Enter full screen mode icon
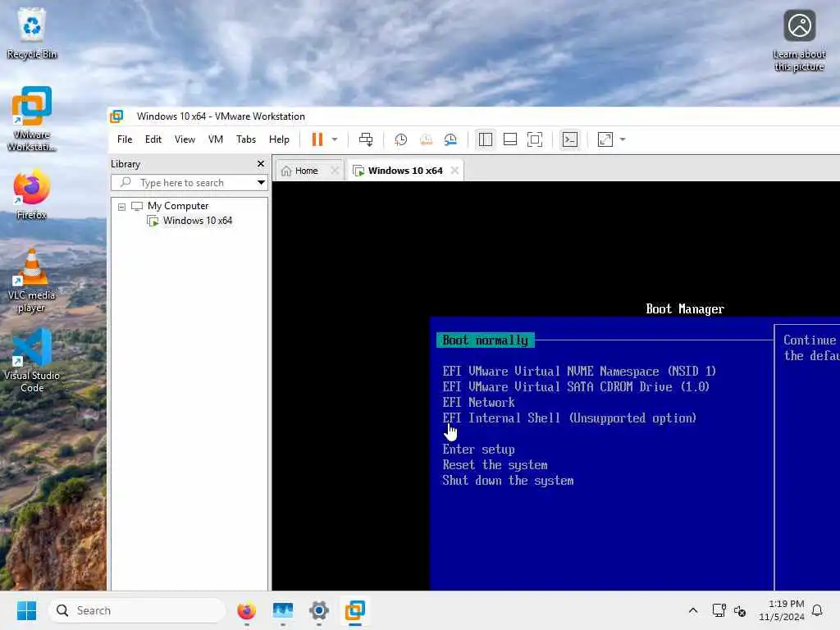The width and height of the screenshot is (840, 630). [x=535, y=139]
